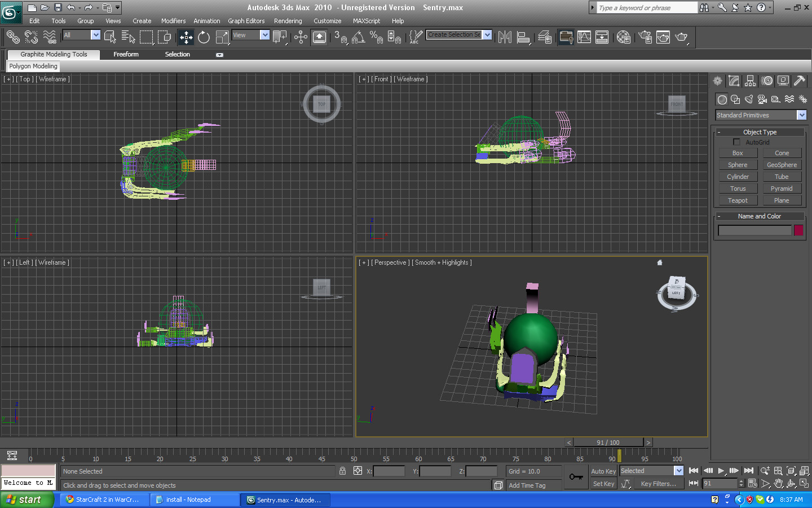
Task: Click the Teapot button
Action: pyautogui.click(x=738, y=200)
